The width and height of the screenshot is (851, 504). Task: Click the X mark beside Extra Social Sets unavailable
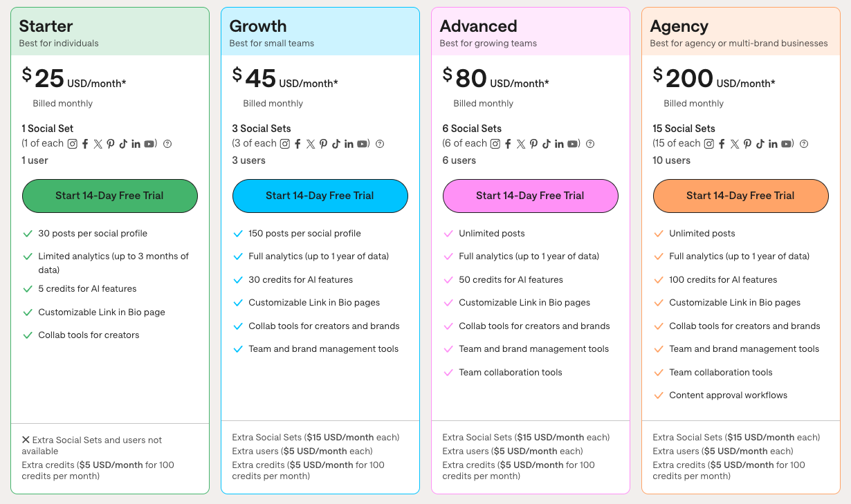point(26,440)
